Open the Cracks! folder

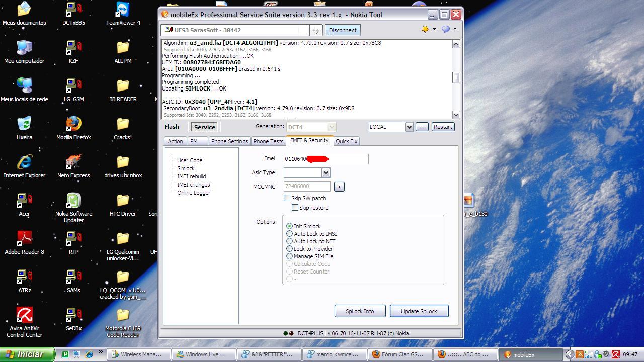[x=123, y=128]
